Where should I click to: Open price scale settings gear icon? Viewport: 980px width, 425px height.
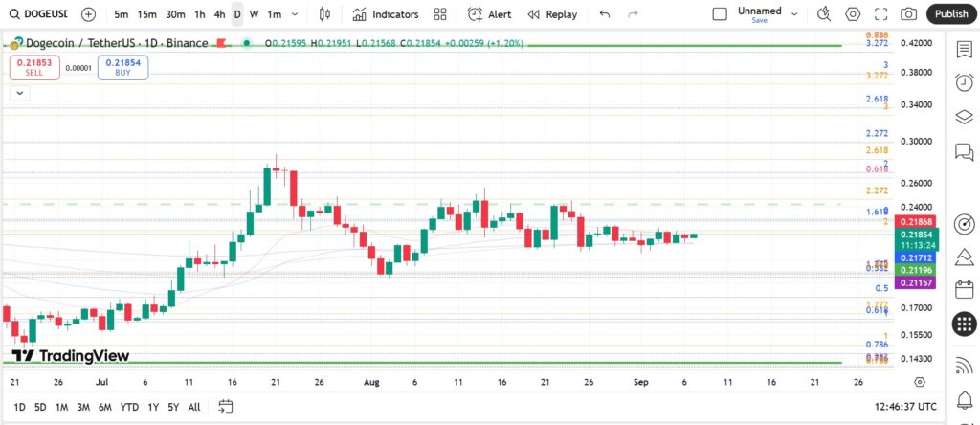point(919,382)
